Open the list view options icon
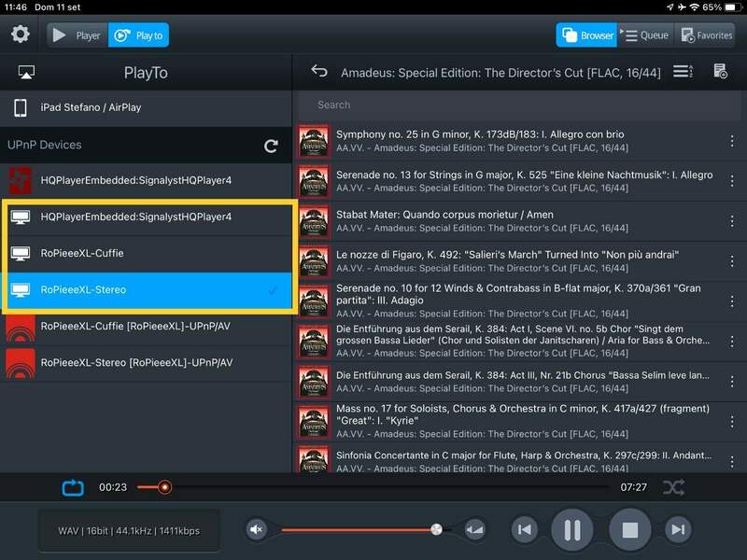The image size is (747, 560). click(683, 72)
